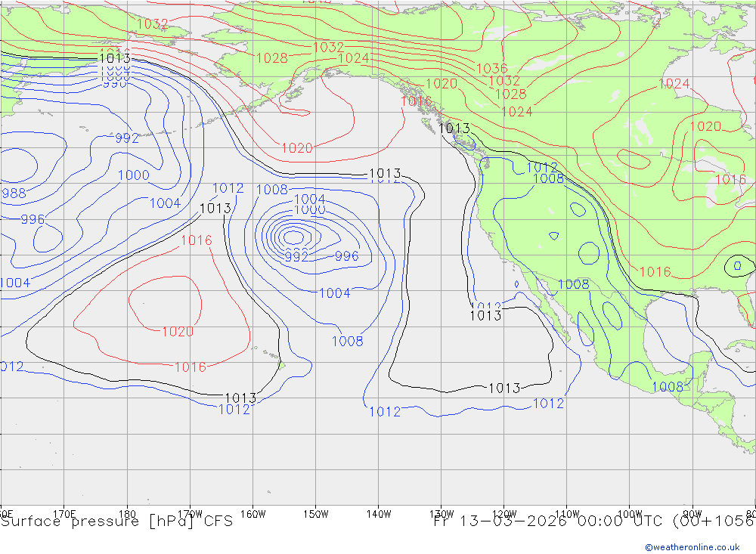Screen dimensions: 756x554
Task: Click the 90W longitude axis label
Action: (x=692, y=513)
